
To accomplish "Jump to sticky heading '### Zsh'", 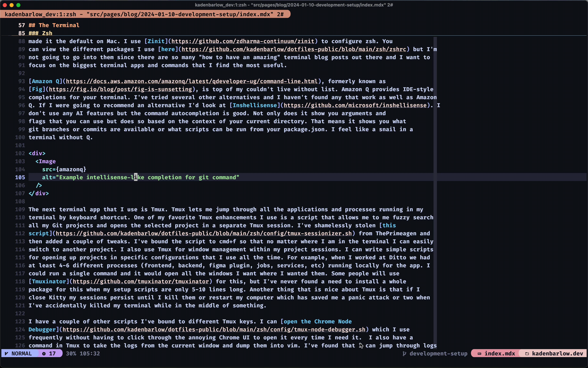I will [x=40, y=33].
